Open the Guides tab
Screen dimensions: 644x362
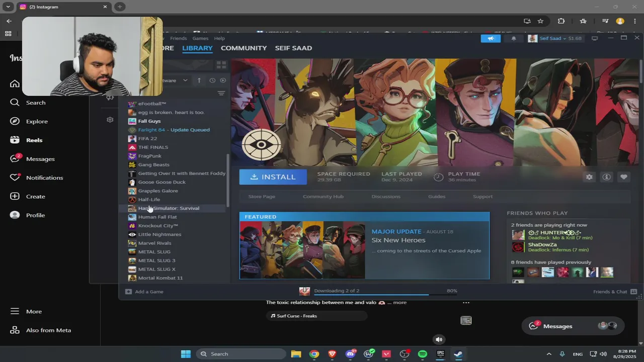tap(437, 197)
